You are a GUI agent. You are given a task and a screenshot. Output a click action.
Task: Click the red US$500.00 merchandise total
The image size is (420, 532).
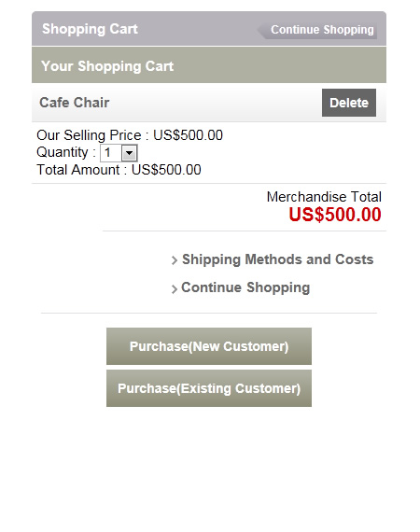pos(335,215)
